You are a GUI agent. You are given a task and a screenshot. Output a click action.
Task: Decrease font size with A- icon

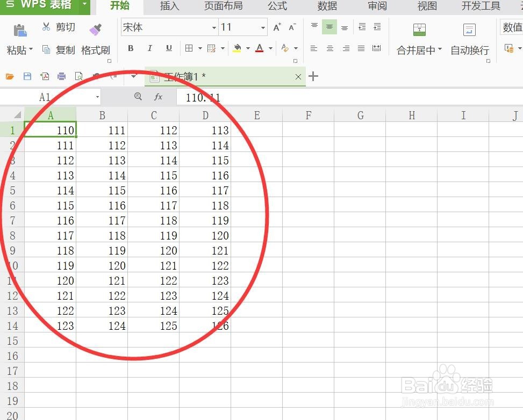click(x=292, y=27)
